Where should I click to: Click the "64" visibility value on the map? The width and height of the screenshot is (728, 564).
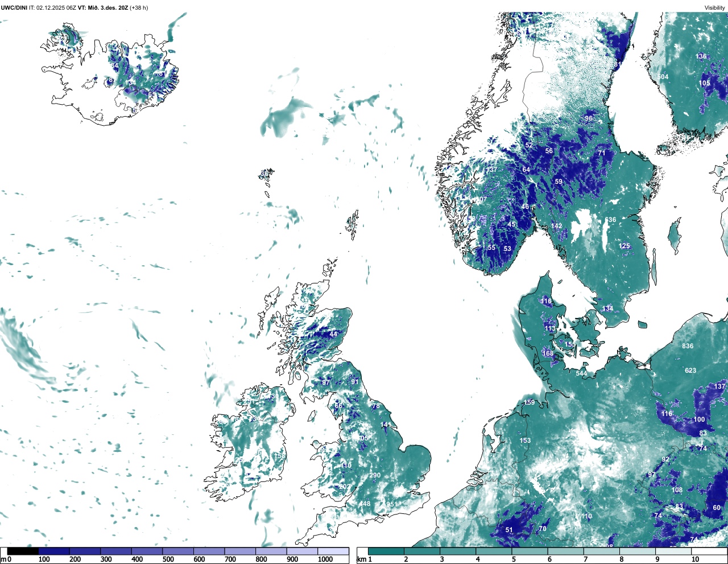coord(526,170)
